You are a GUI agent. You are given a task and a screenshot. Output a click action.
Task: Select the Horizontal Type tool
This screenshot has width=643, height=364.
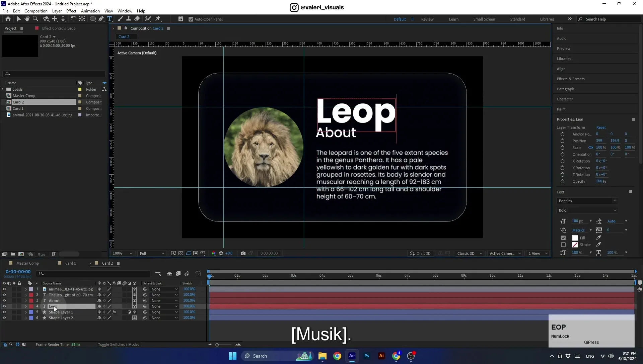(x=110, y=19)
